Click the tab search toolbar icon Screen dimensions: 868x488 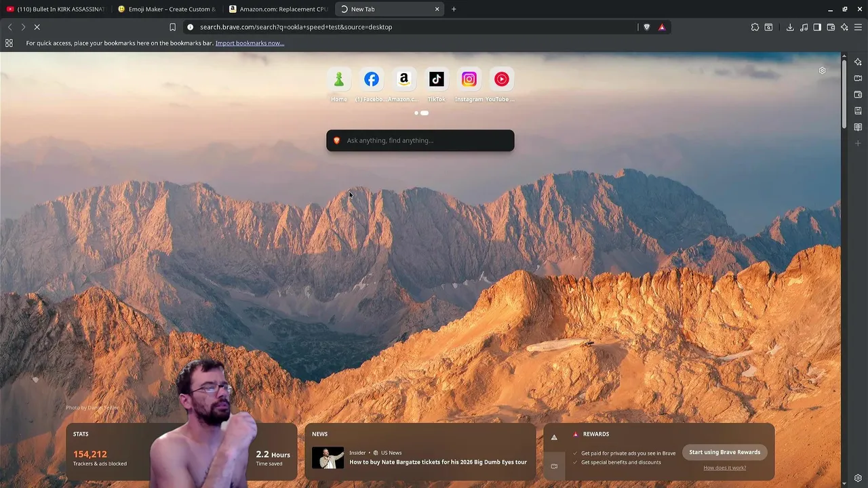pos(768,27)
